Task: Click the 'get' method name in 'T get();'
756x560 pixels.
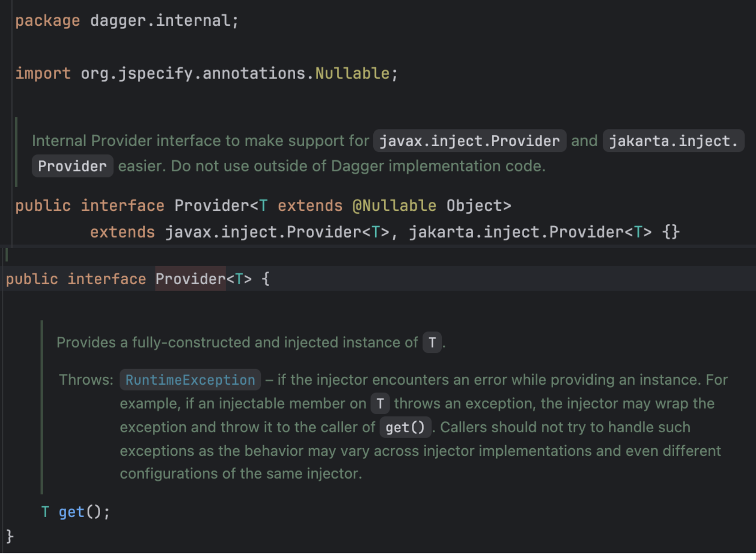Action: (71, 512)
